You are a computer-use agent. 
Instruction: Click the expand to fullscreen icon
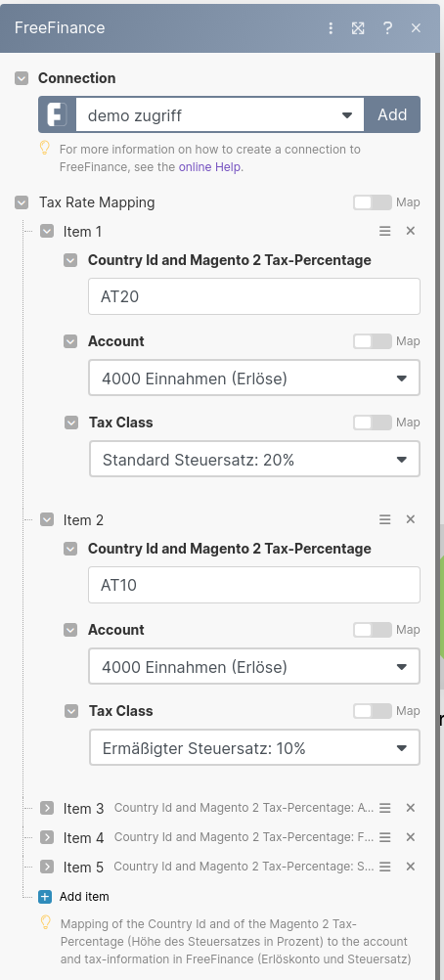point(358,28)
